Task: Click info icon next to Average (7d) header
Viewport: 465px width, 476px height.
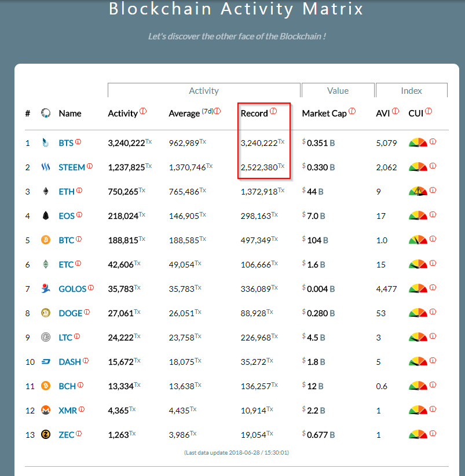Action: [x=217, y=111]
